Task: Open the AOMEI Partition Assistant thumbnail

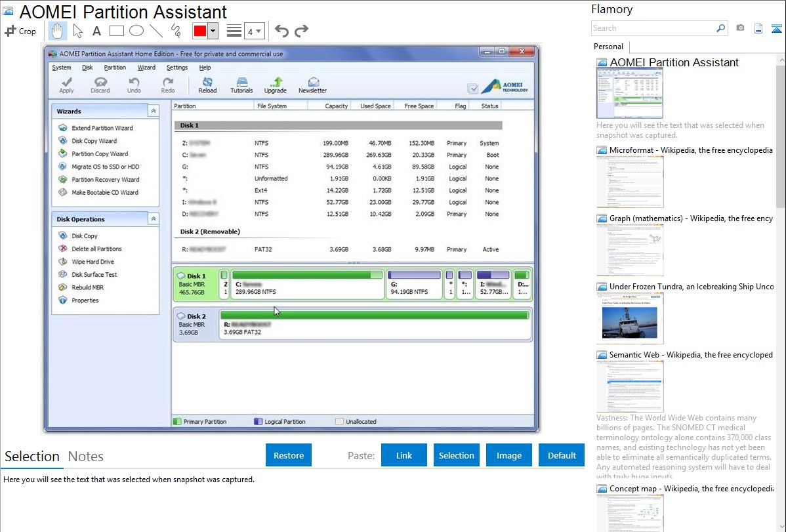Action: point(630,94)
